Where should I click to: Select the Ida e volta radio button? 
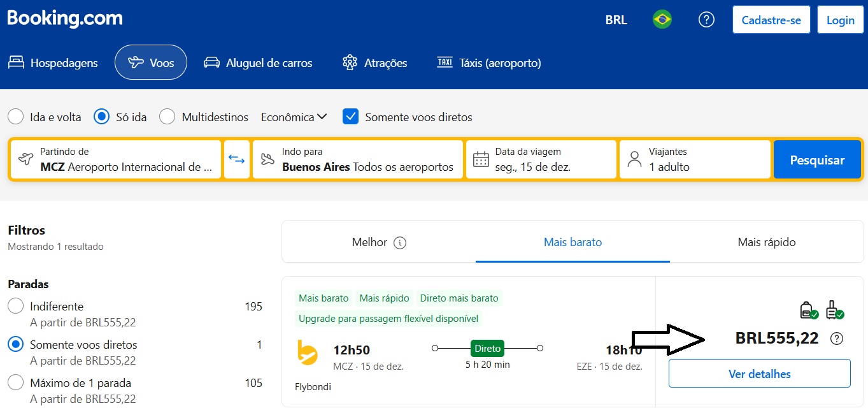point(15,117)
